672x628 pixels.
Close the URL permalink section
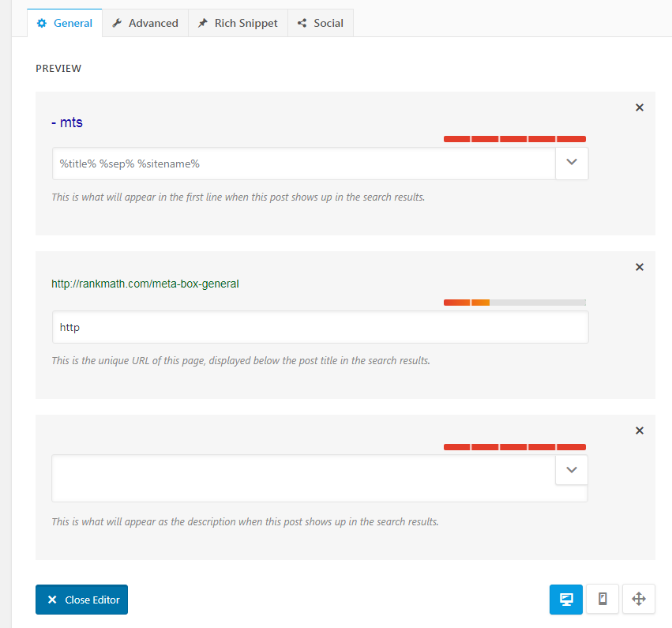[x=639, y=267]
